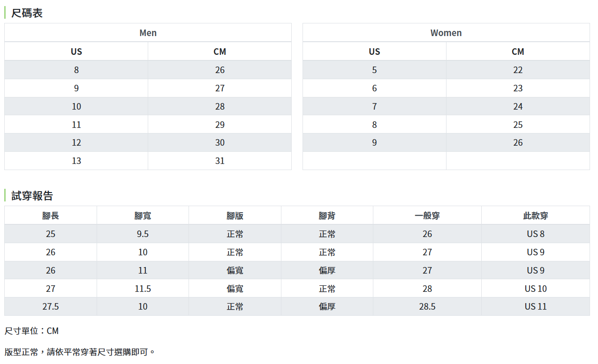Select the Men table header
The width and height of the screenshot is (598, 364).
point(148,33)
